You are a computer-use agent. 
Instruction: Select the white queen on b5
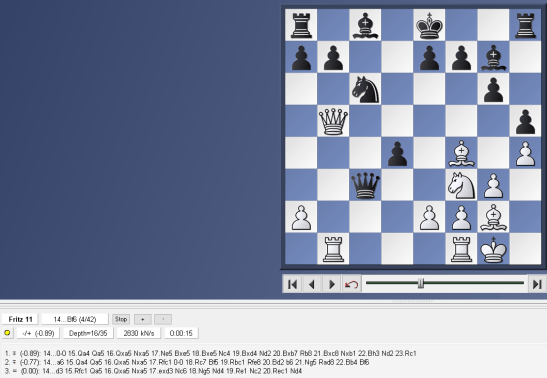(333, 121)
